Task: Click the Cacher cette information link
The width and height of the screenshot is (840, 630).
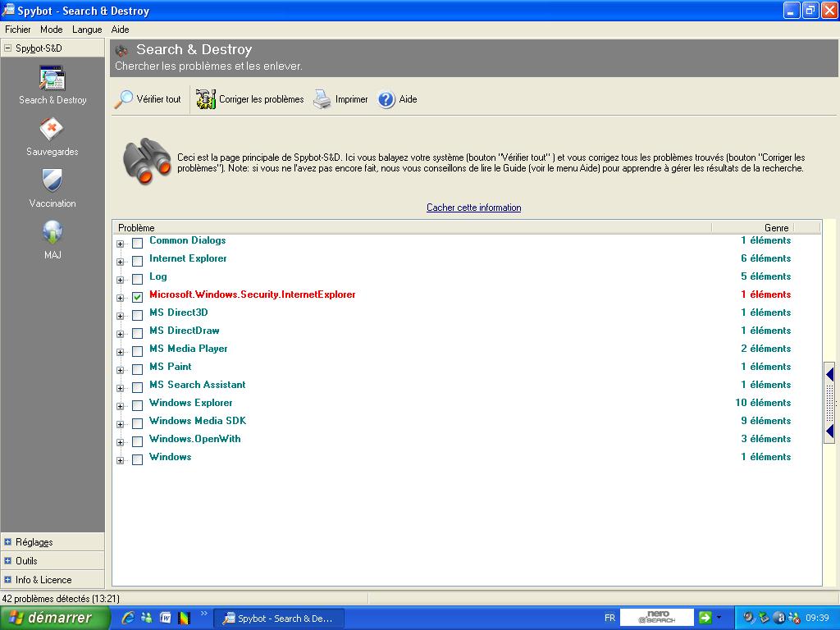Action: point(473,208)
